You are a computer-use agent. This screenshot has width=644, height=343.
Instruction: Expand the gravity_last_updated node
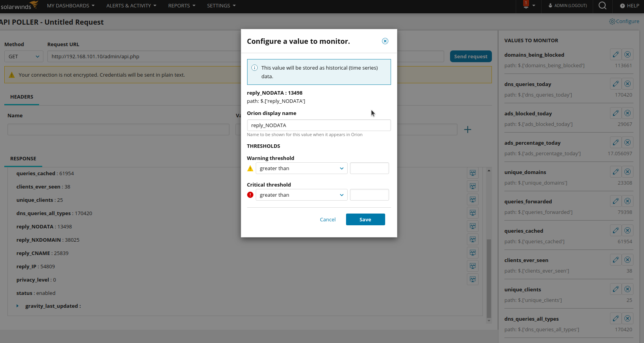18,306
